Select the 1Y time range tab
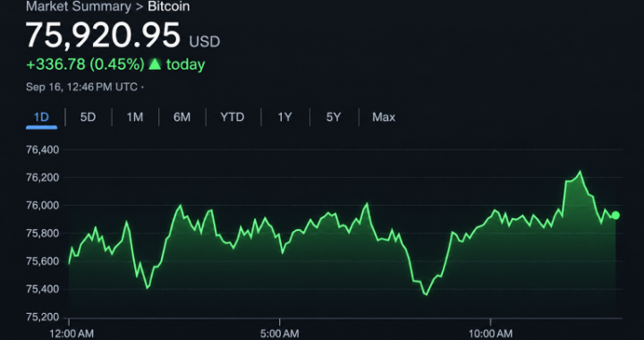 [284, 117]
